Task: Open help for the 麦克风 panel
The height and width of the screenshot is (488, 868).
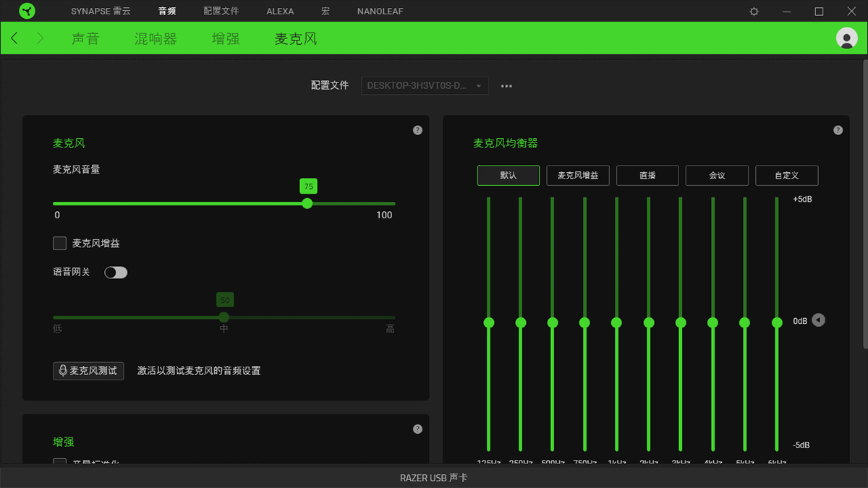Action: point(417,130)
